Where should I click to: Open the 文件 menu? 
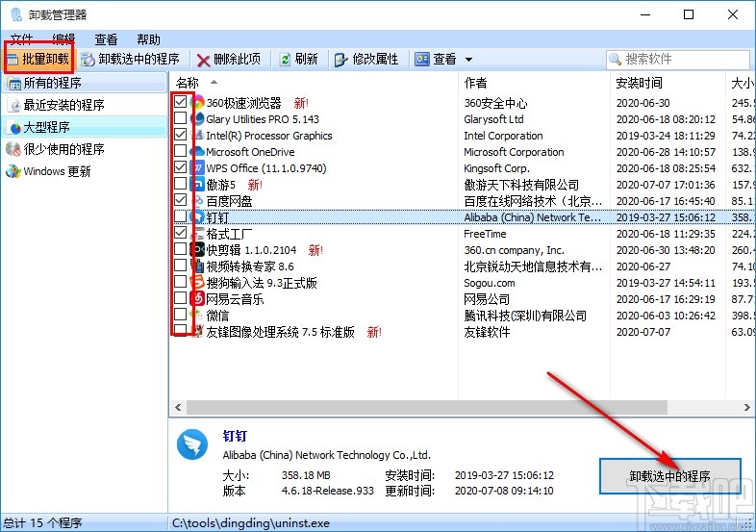pyautogui.click(x=21, y=39)
